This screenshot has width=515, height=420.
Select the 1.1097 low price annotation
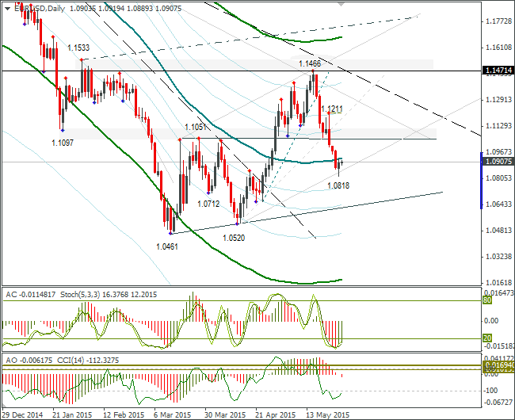63,143
